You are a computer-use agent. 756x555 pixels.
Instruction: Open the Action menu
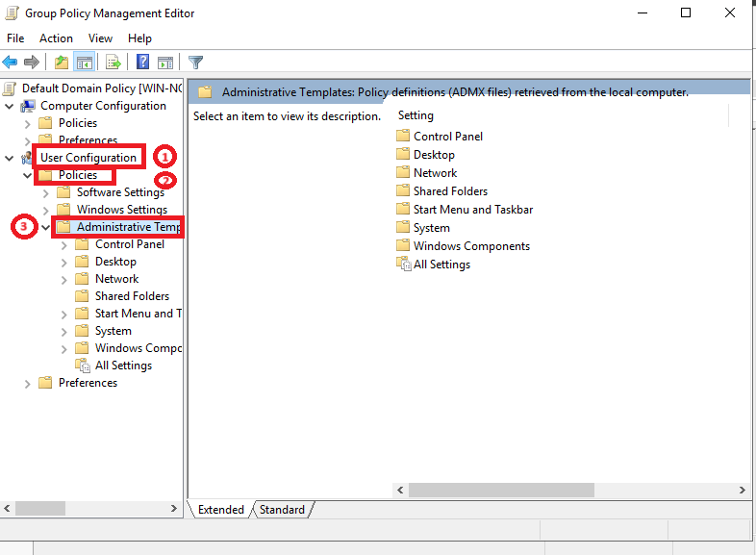(57, 38)
